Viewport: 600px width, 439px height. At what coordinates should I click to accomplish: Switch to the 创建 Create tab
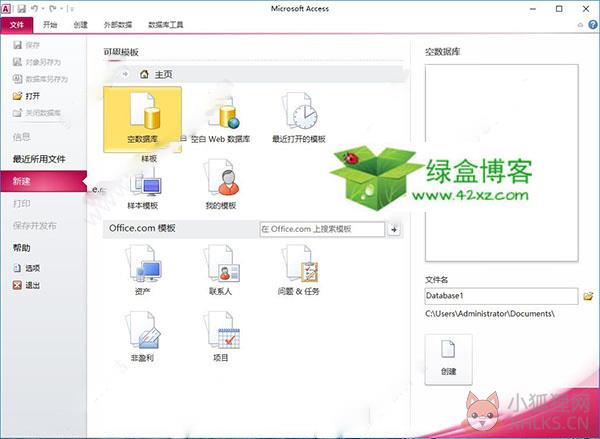click(80, 25)
